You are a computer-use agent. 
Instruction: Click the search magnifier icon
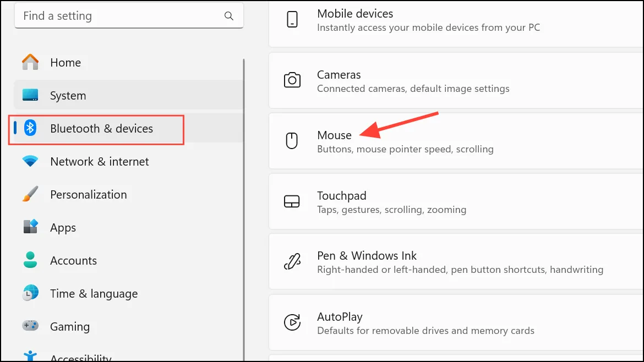[229, 16]
